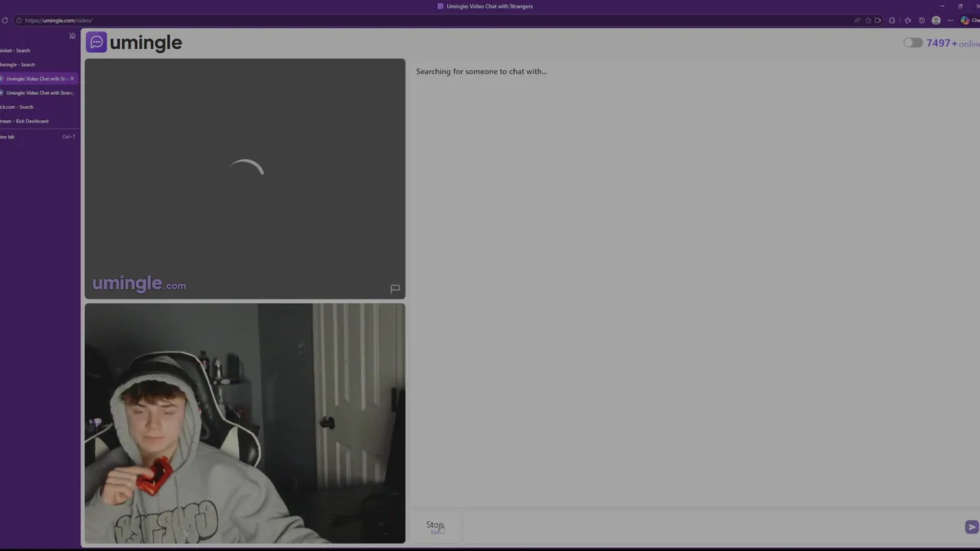Open the browser History icon
The height and width of the screenshot is (551, 980).
922,21
